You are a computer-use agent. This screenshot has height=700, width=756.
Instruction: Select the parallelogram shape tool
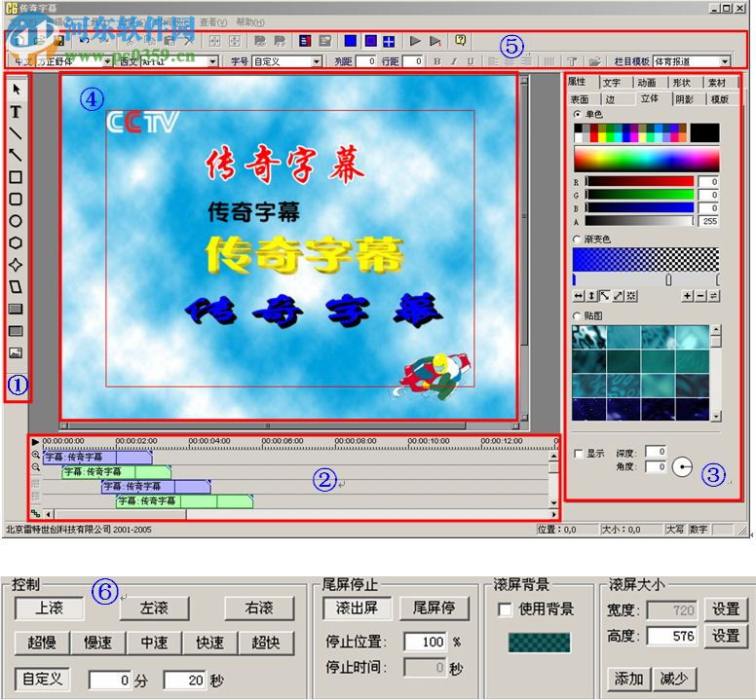(x=16, y=287)
